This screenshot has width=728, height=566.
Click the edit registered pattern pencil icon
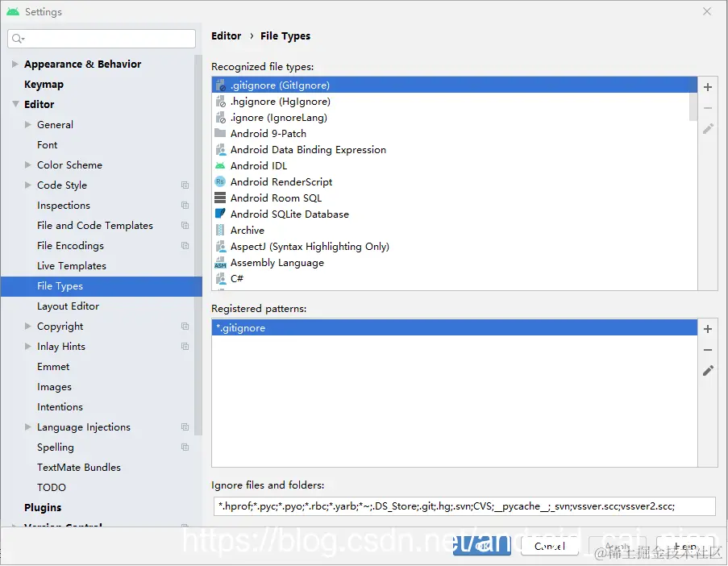pyautogui.click(x=708, y=371)
